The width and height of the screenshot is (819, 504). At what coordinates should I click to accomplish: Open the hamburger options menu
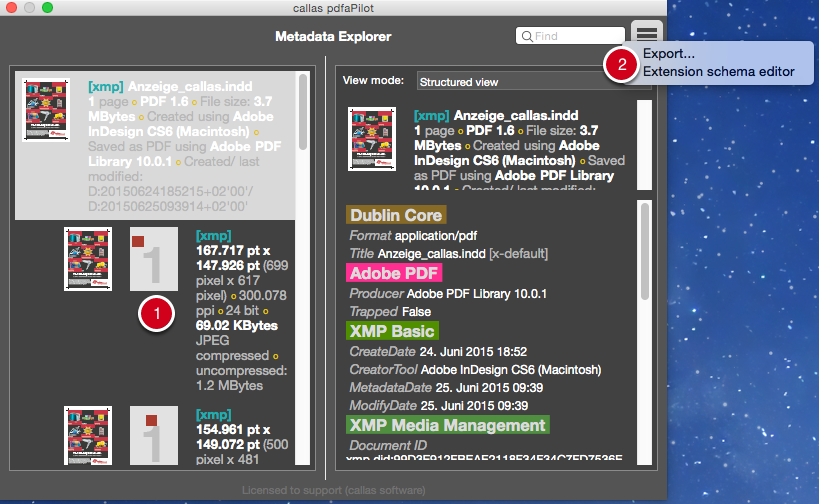pos(647,33)
